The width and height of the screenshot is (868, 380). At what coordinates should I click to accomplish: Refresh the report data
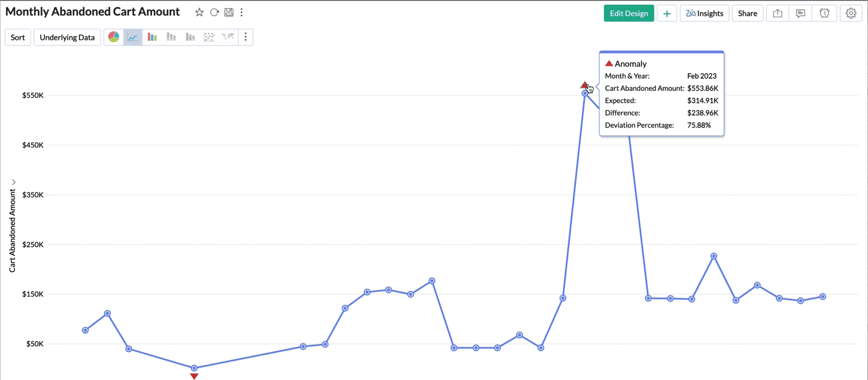pos(214,13)
